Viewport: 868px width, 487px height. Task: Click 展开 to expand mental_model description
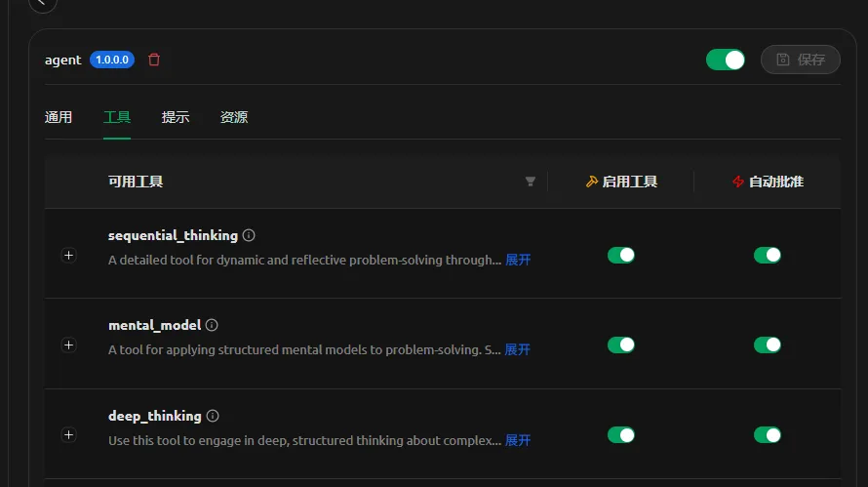pos(518,349)
